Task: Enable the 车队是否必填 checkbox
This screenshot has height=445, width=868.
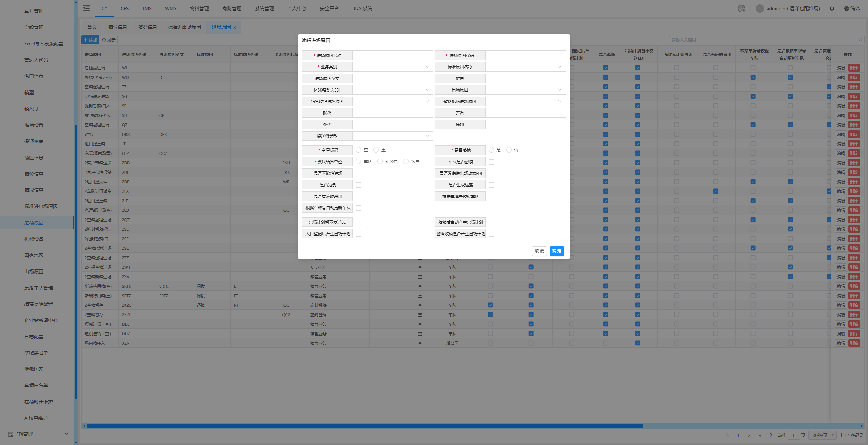Action: pyautogui.click(x=491, y=162)
